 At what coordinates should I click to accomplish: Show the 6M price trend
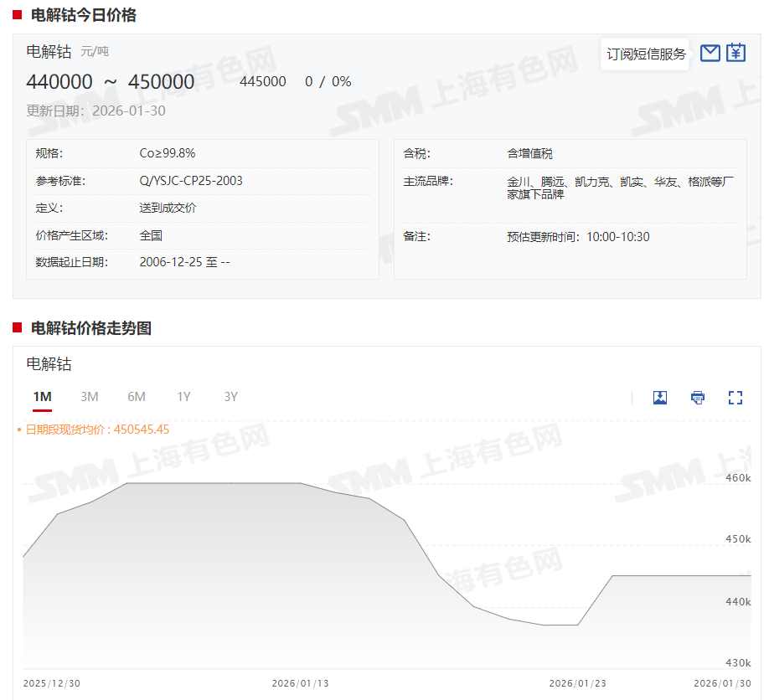[137, 397]
